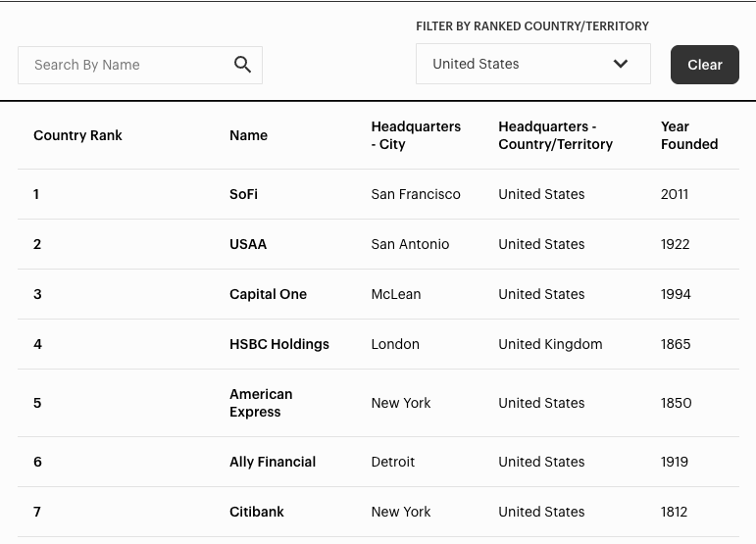Click rank 7 in Citibank row
This screenshot has height=544, width=756.
point(37,512)
